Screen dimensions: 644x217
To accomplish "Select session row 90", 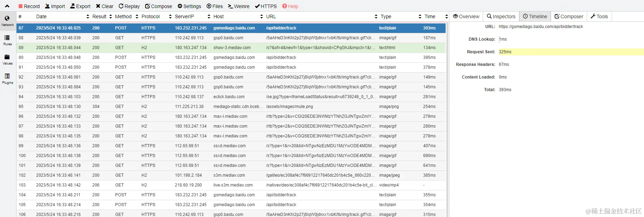I will click(231, 57).
